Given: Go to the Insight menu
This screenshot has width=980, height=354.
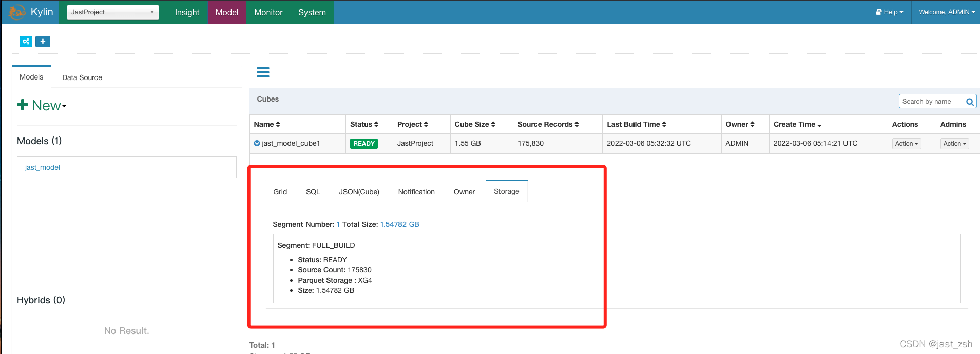Looking at the screenshot, I should tap(187, 12).
